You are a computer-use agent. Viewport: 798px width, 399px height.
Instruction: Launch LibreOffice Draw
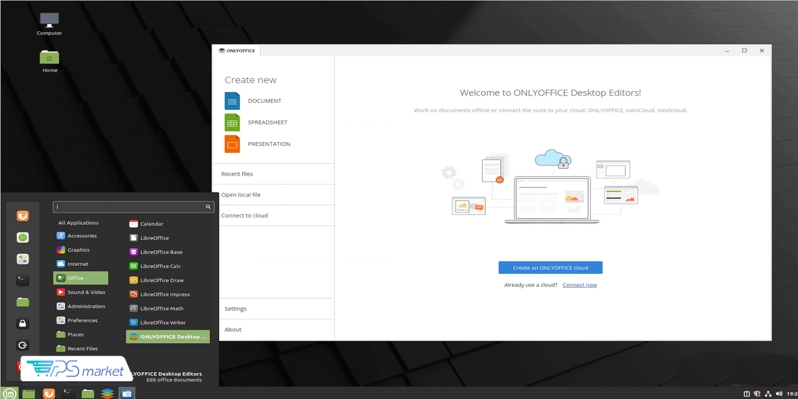168,280
